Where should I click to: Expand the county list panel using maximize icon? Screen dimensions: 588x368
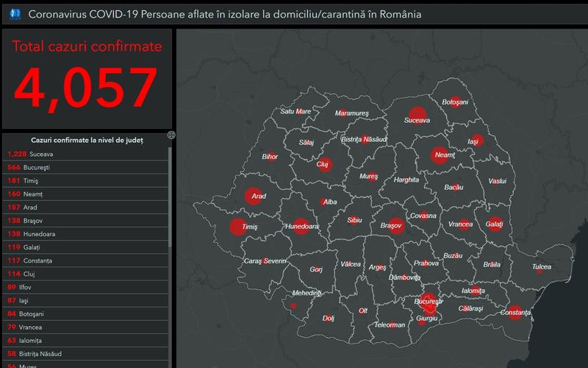pos(171,135)
